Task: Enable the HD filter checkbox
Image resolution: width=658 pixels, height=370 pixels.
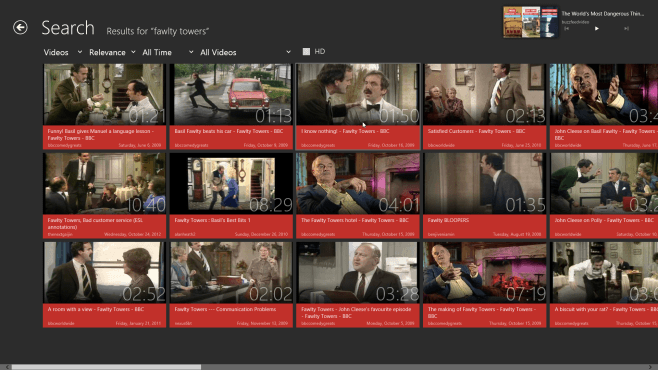Action: pyautogui.click(x=306, y=52)
